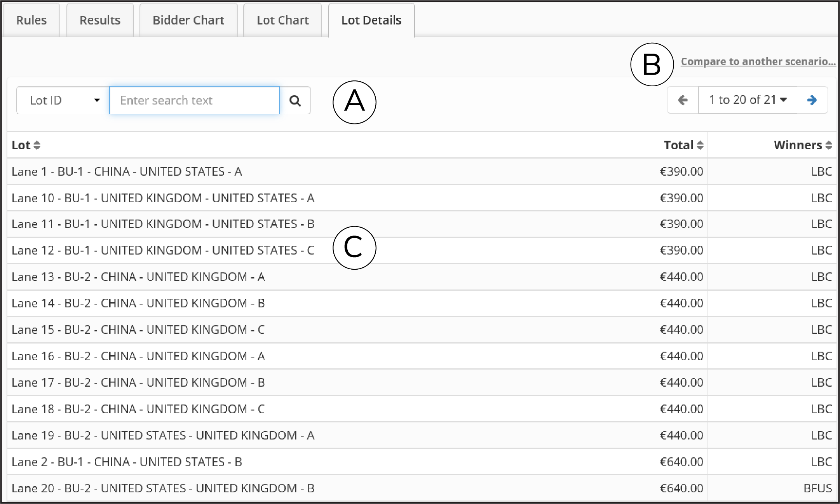Click the €440.00 total in Lane 13 row
Viewport: 840px width, 504px height.
[x=681, y=277]
